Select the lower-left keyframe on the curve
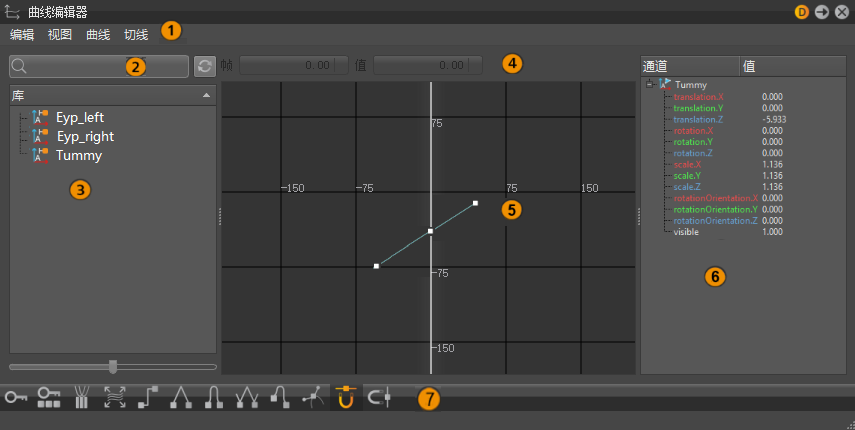 pos(376,266)
